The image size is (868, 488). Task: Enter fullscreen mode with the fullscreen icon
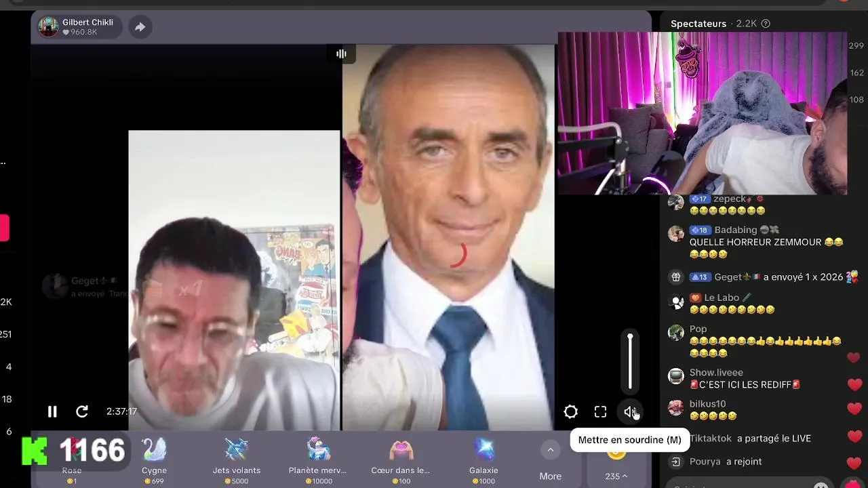pyautogui.click(x=600, y=411)
